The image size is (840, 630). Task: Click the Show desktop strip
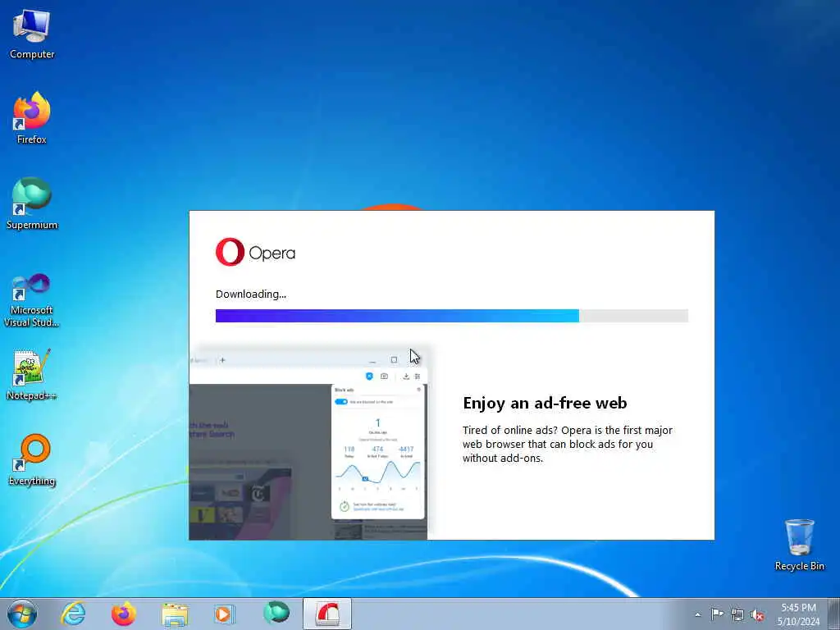(x=834, y=614)
